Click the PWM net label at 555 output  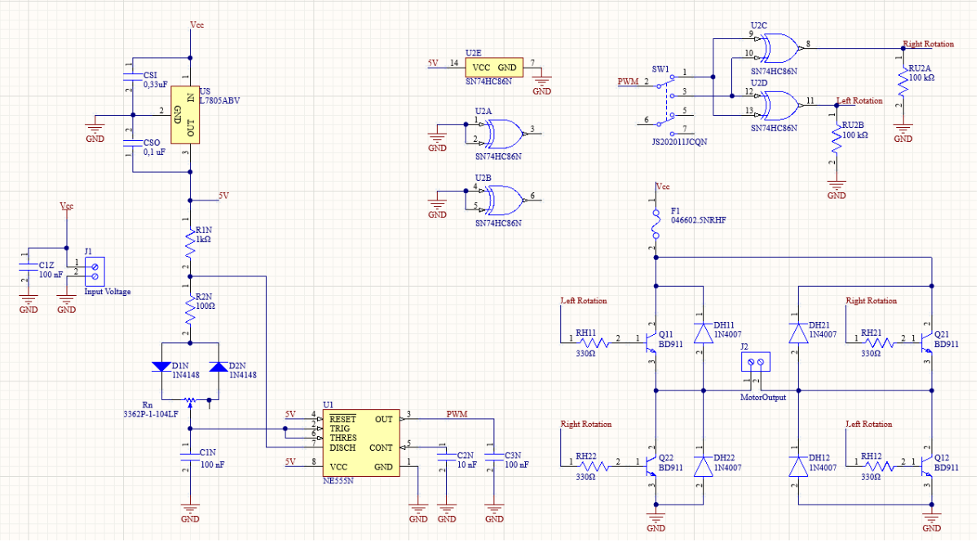click(x=457, y=414)
